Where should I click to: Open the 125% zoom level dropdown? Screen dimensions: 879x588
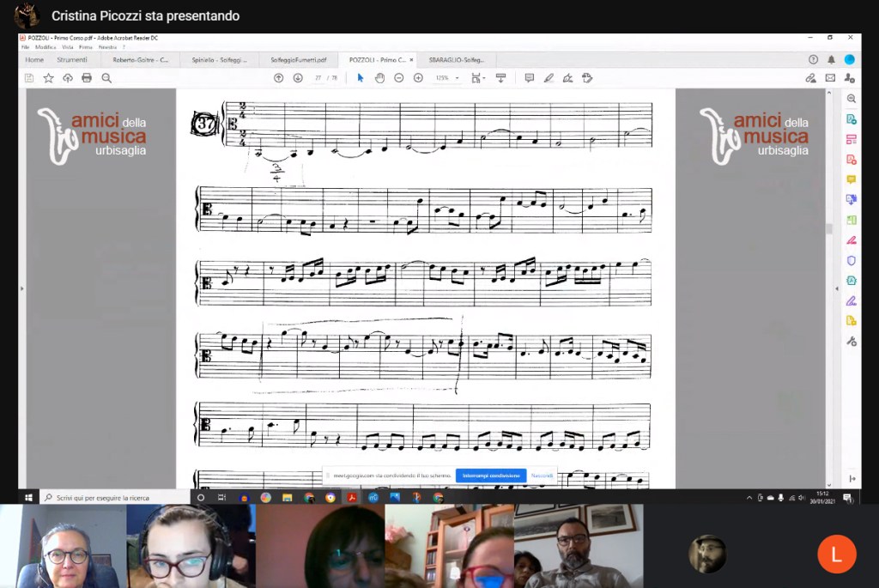click(446, 78)
